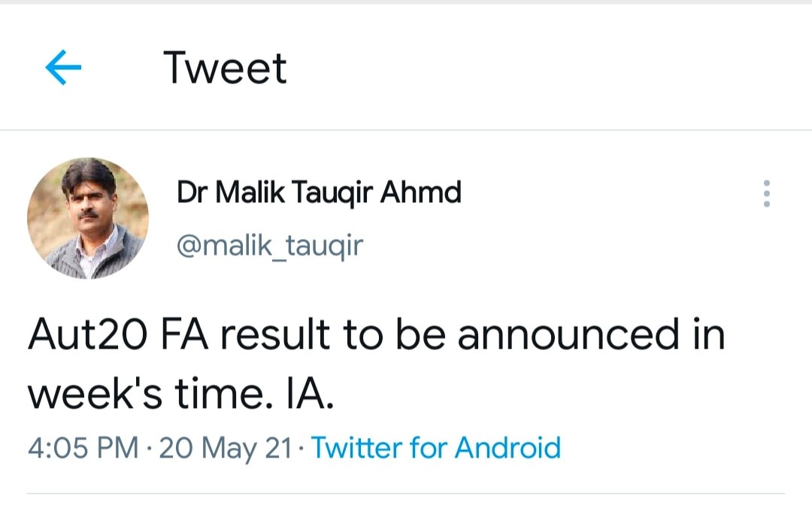Select the surname "Ahmd" in the author name
This screenshot has width=812, height=520.
(420, 192)
